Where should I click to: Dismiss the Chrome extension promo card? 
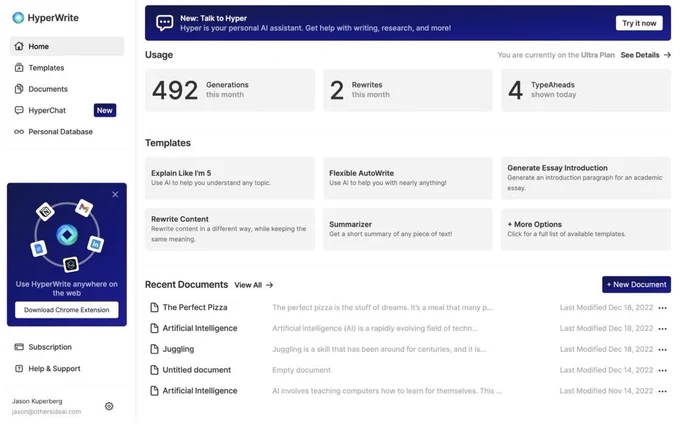pyautogui.click(x=115, y=194)
